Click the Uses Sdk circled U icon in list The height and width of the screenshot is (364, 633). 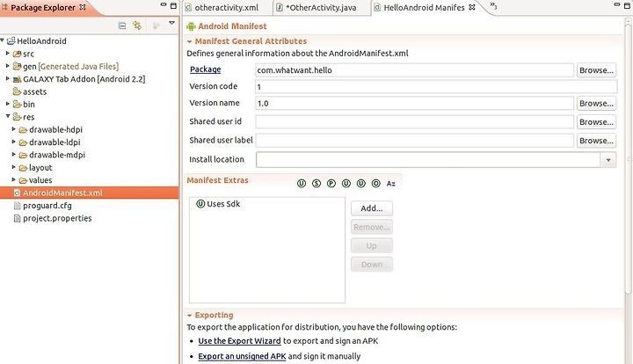point(200,204)
